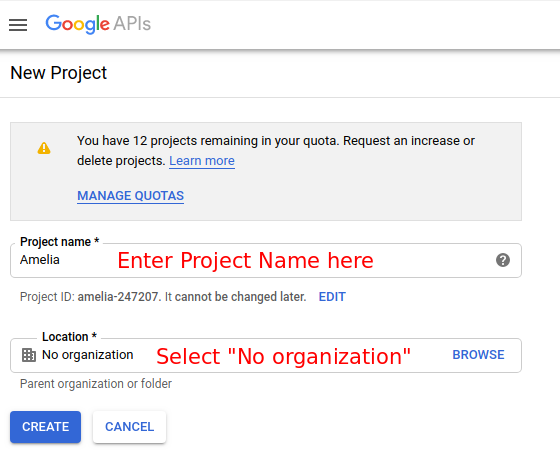This screenshot has width=560, height=462.
Task: Open the project name help icon
Action: point(503,260)
